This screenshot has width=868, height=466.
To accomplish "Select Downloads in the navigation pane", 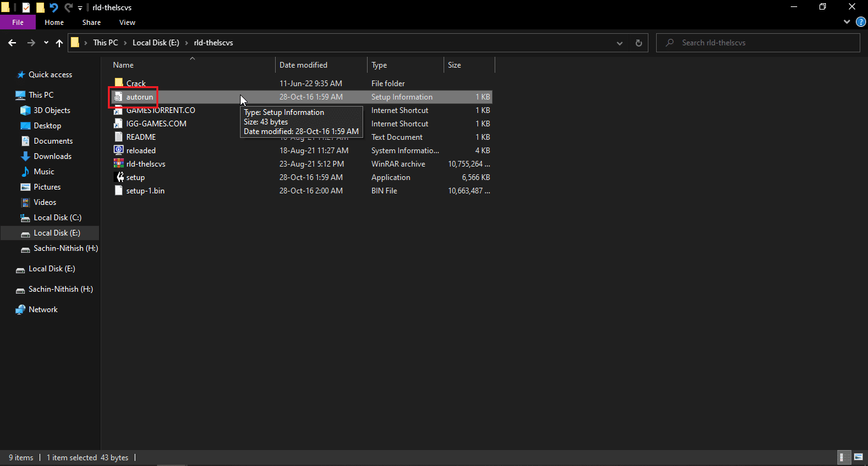I will (x=52, y=156).
